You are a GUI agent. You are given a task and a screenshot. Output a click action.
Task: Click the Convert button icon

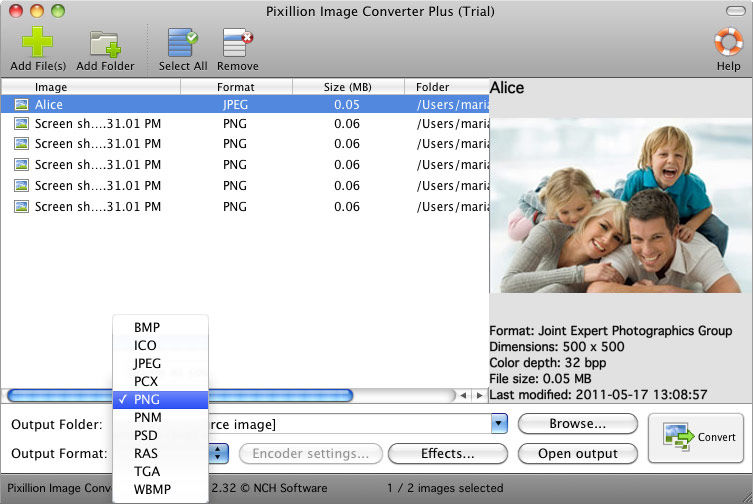pos(679,437)
